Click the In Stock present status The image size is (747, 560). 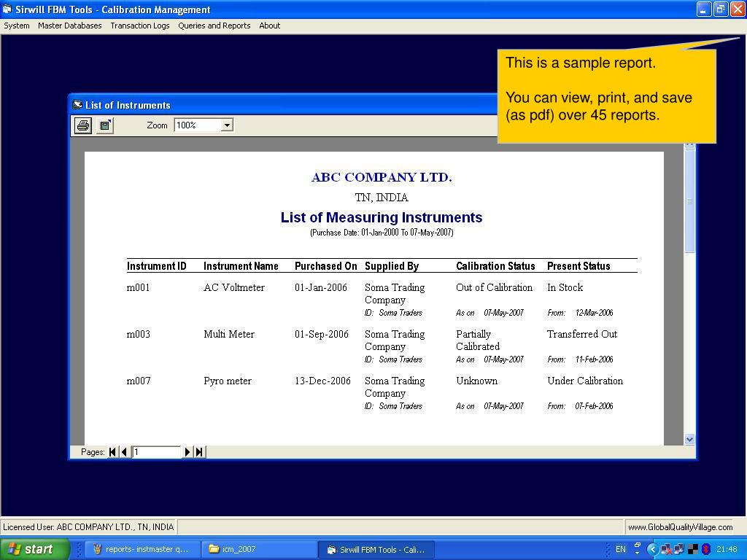(565, 287)
